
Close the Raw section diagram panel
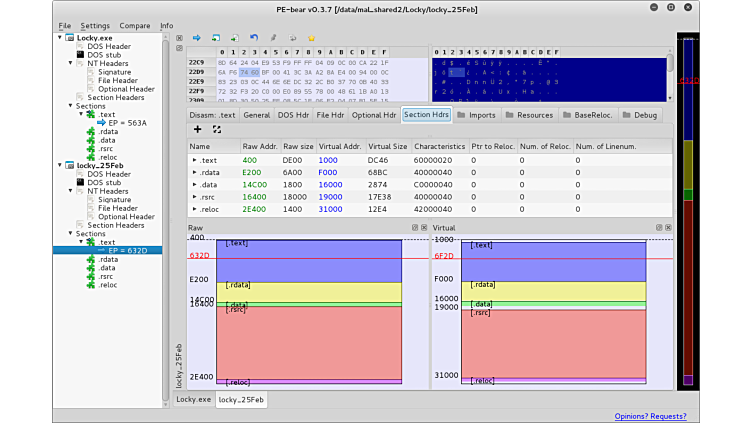click(x=423, y=228)
